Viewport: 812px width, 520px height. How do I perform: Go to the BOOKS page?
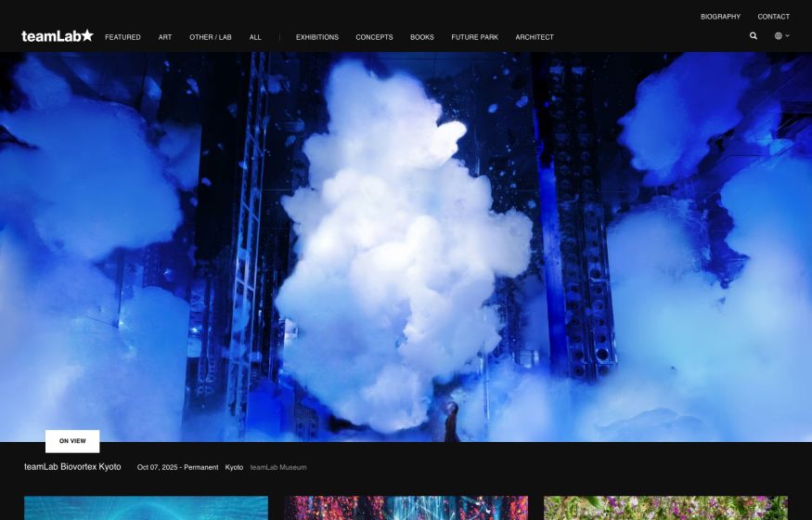[x=422, y=37]
